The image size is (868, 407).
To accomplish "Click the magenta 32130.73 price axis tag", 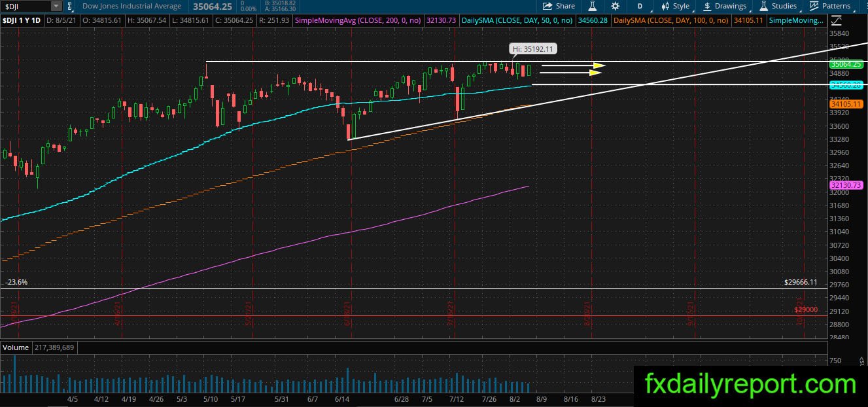I will pyautogui.click(x=846, y=186).
